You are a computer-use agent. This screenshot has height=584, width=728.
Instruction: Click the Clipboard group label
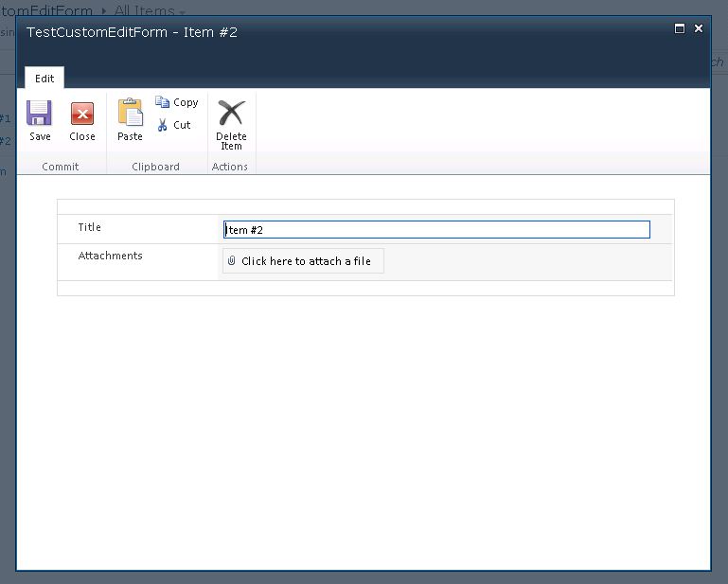[155, 167]
